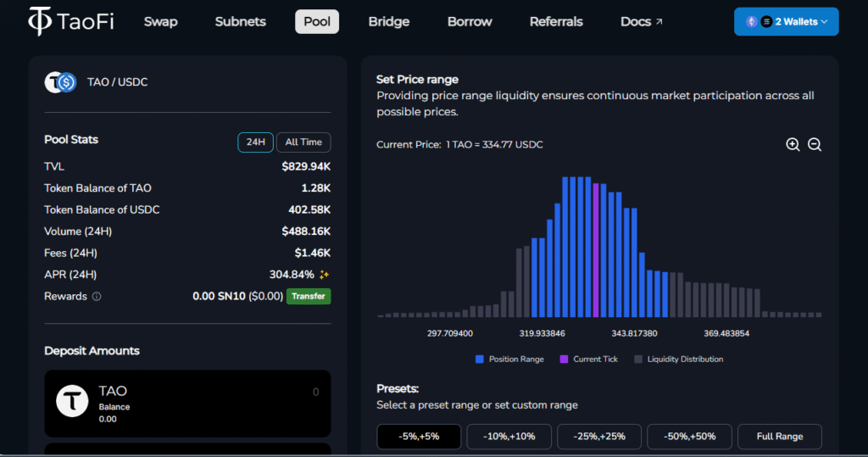This screenshot has height=457, width=868.
Task: Select the -5%,+5% preset range
Action: tap(419, 437)
